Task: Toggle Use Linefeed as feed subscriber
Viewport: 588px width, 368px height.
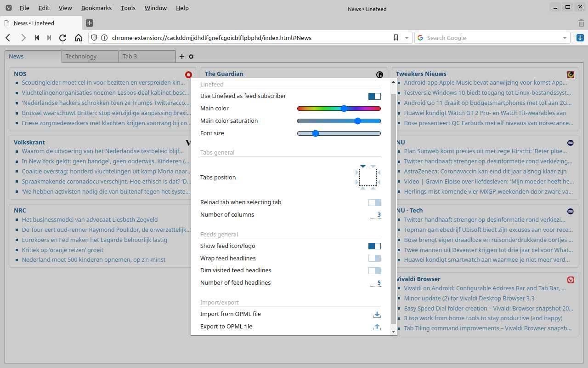Action: (x=374, y=96)
